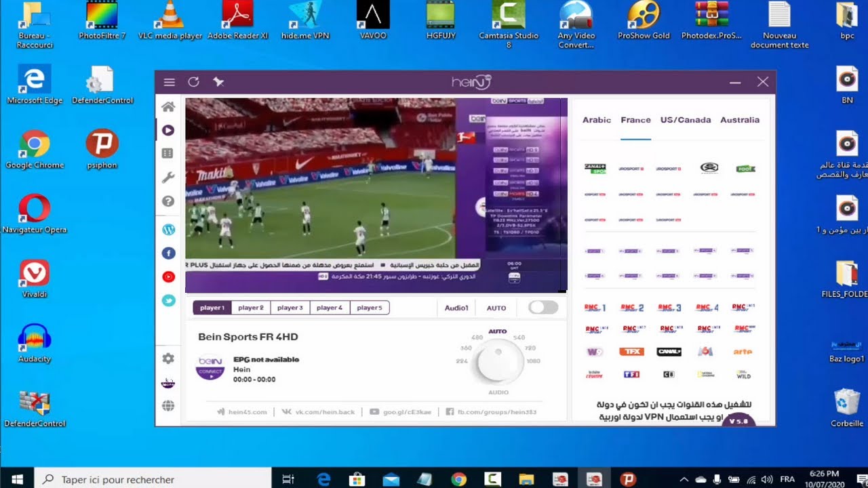This screenshot has height=488, width=868.
Task: Select the Corbeille recycle bin icon
Action: click(x=847, y=408)
